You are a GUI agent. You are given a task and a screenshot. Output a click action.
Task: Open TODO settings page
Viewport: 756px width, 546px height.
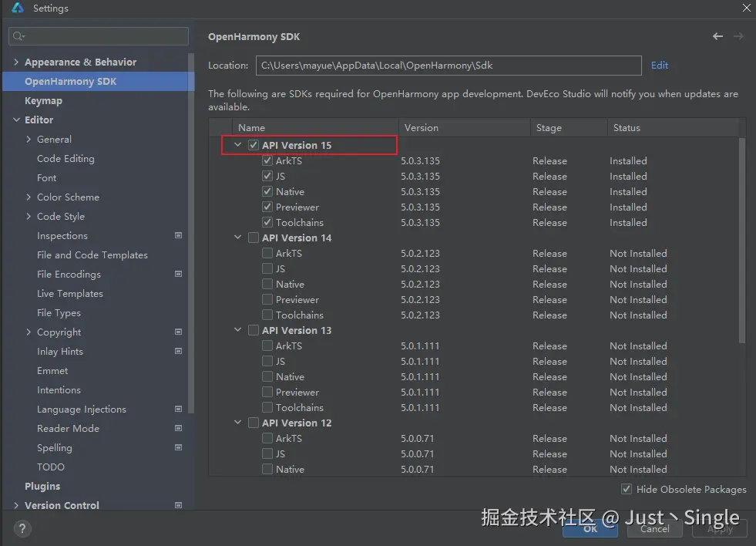point(51,467)
